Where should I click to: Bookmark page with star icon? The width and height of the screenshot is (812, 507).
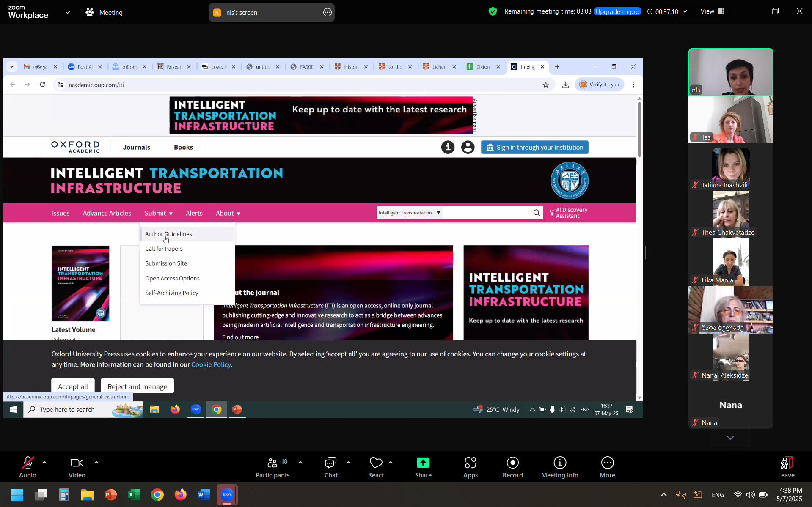point(546,85)
